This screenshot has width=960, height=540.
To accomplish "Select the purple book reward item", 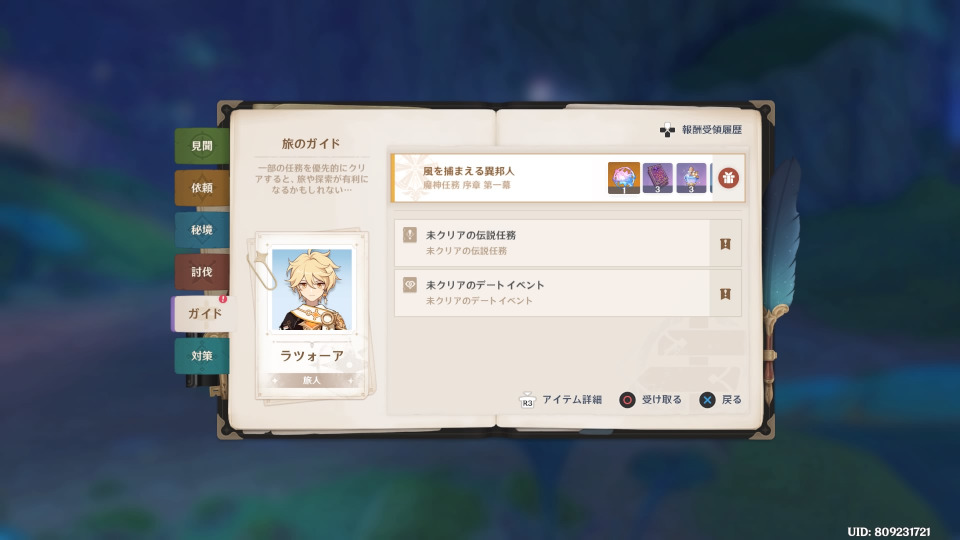I will (x=658, y=178).
